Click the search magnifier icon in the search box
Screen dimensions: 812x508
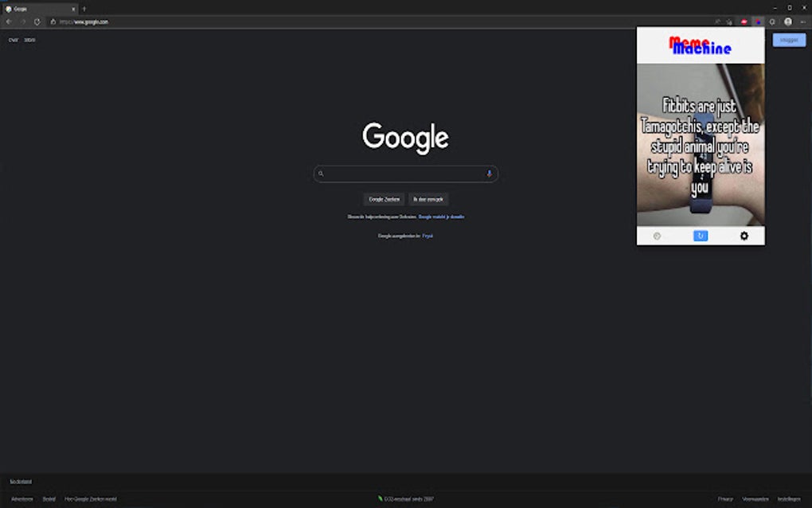click(x=322, y=174)
